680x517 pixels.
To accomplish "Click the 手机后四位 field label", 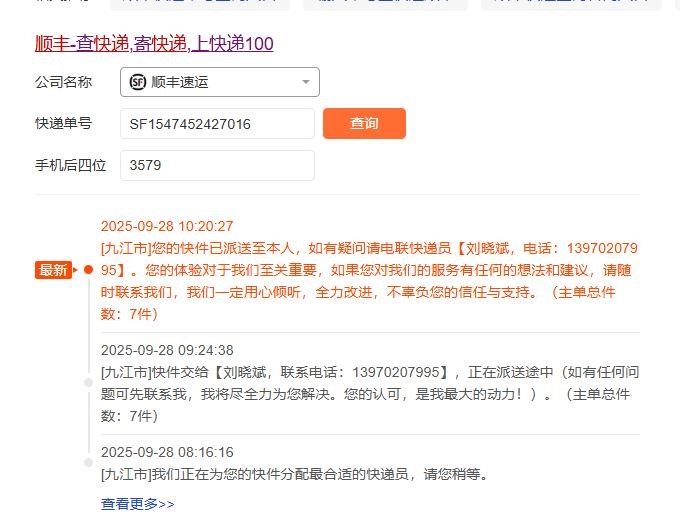I will click(70, 166).
